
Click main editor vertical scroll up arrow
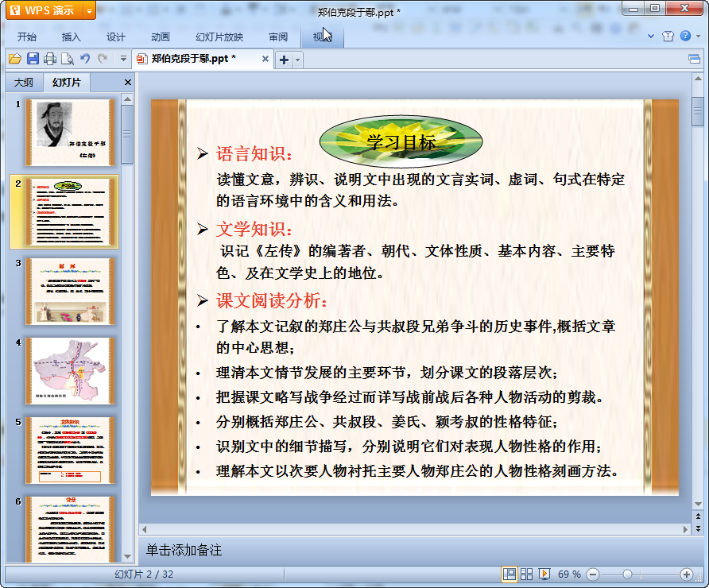[698, 79]
